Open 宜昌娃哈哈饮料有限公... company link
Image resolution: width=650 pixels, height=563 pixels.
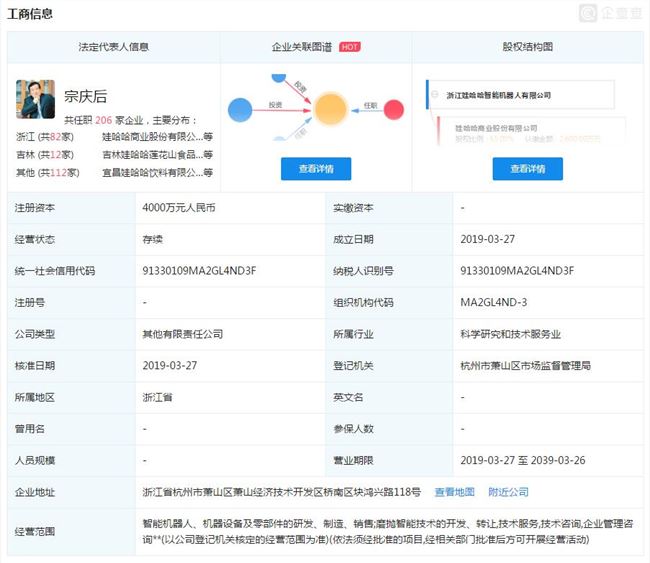tap(157, 172)
